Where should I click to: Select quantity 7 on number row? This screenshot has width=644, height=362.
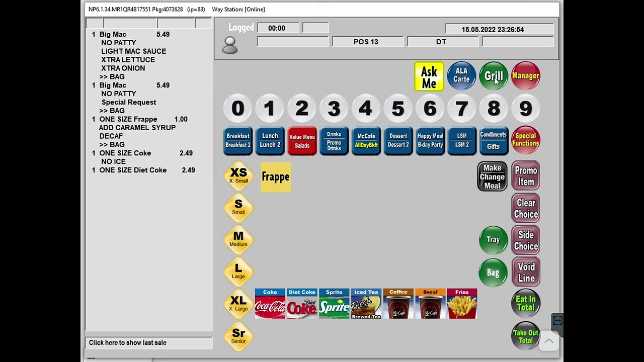point(462,108)
